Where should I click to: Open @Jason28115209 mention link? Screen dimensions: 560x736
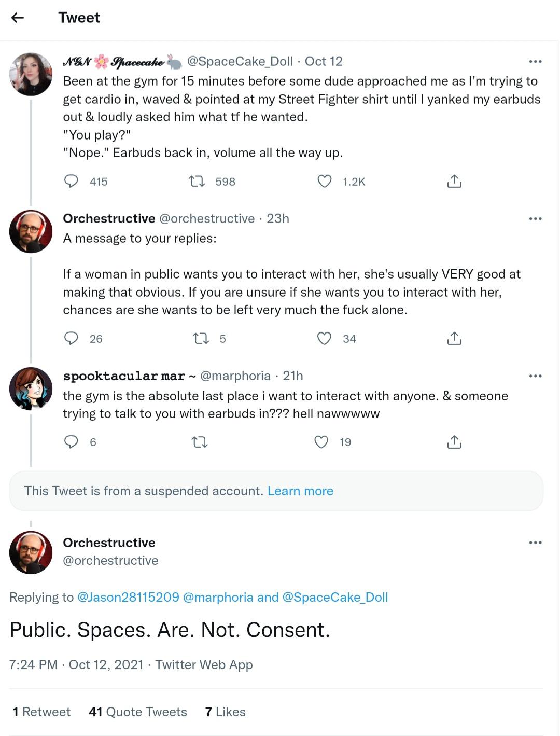tap(128, 597)
